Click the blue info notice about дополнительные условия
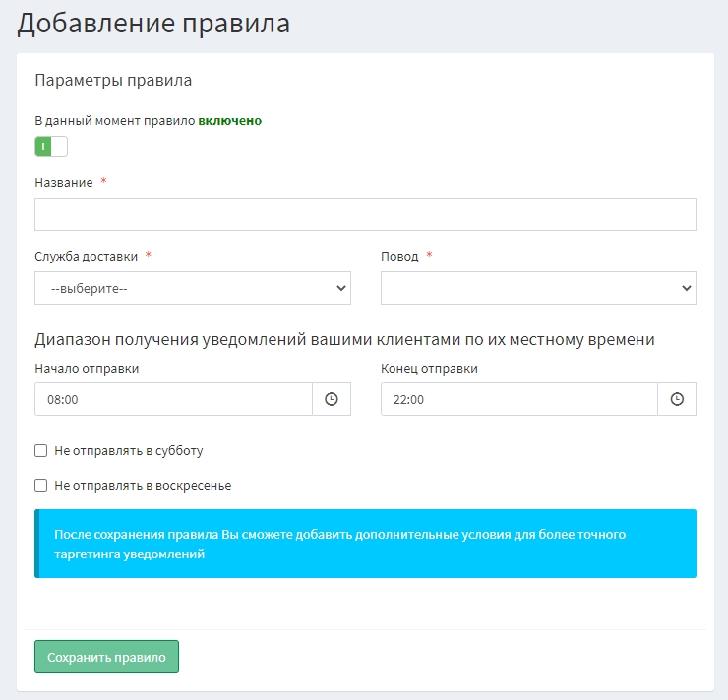728x700 pixels. point(365,544)
